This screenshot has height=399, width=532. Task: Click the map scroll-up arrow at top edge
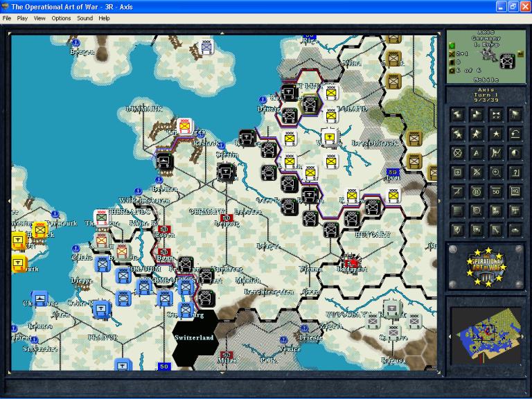point(222,33)
